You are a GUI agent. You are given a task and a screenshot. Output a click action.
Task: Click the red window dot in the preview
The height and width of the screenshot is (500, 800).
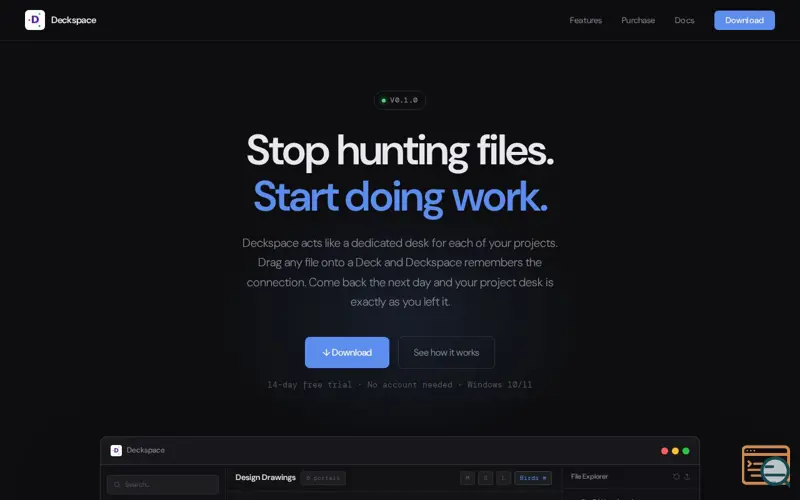(x=664, y=451)
